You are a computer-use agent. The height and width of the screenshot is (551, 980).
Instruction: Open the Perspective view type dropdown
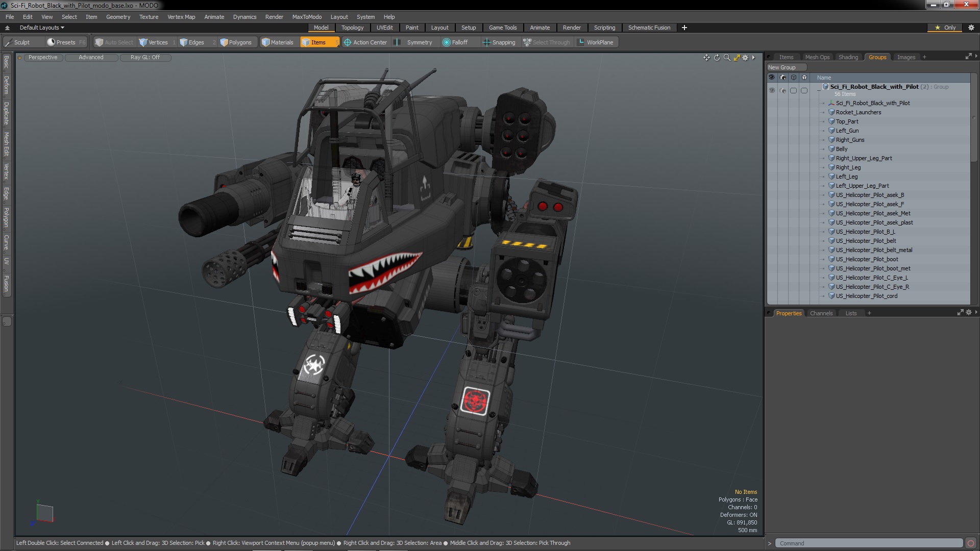coord(43,57)
